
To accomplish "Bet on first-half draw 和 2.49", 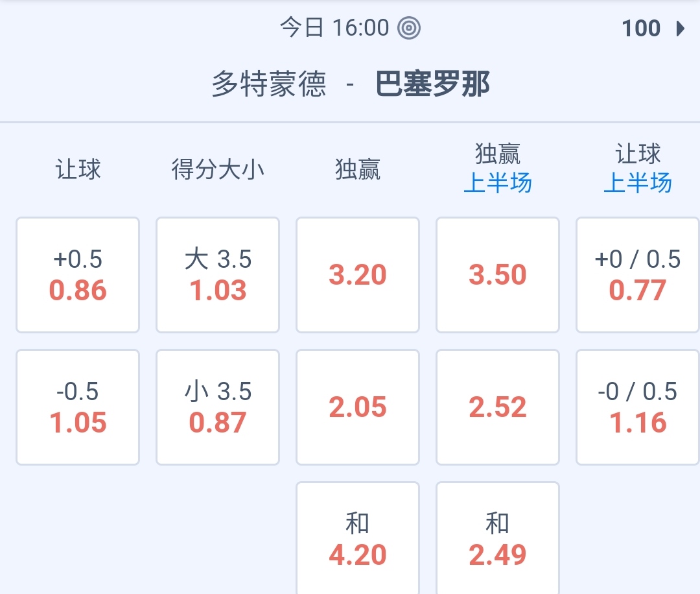I will [498, 540].
